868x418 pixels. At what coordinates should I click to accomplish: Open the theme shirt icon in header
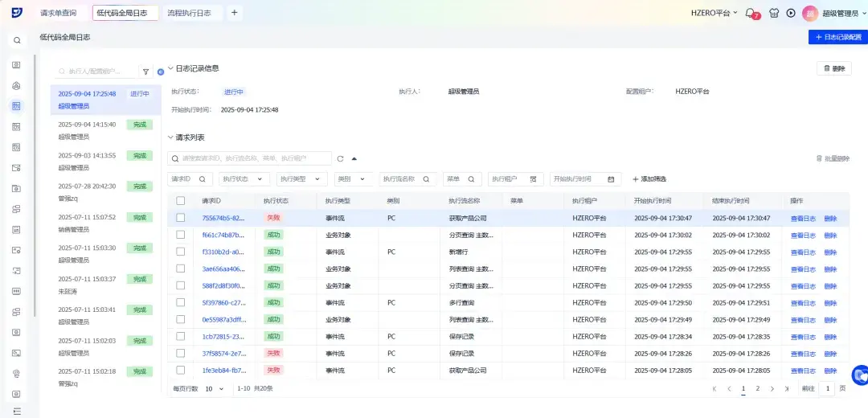[x=774, y=13]
